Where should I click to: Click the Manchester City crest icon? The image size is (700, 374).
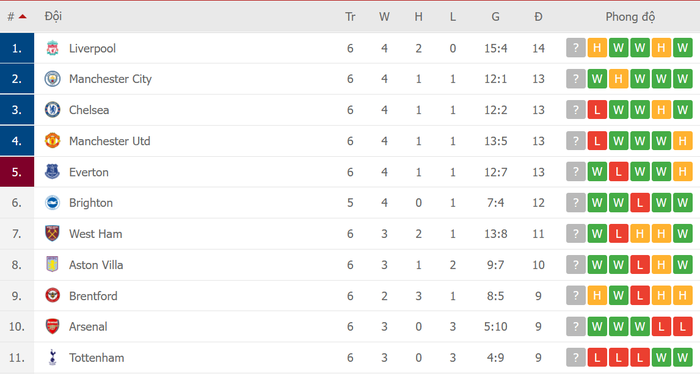point(52,79)
